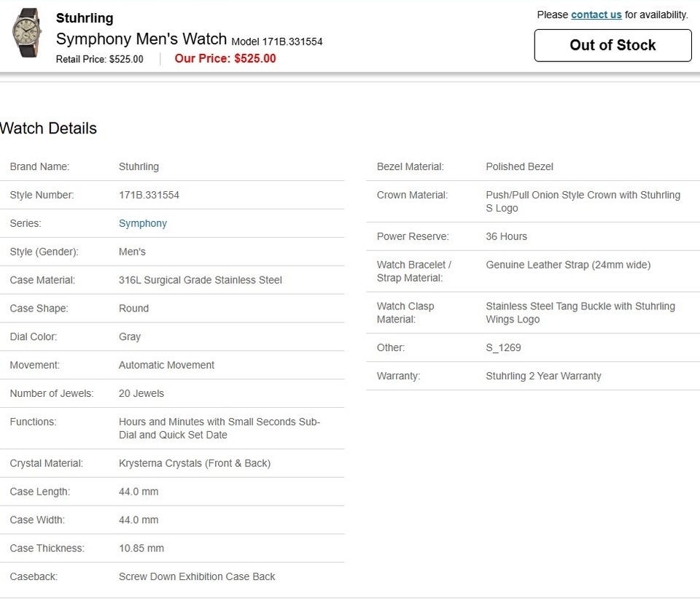Screen dimensions: 700x599
Task: Click the Genuine Leather Strap value
Action: pyautogui.click(x=568, y=265)
